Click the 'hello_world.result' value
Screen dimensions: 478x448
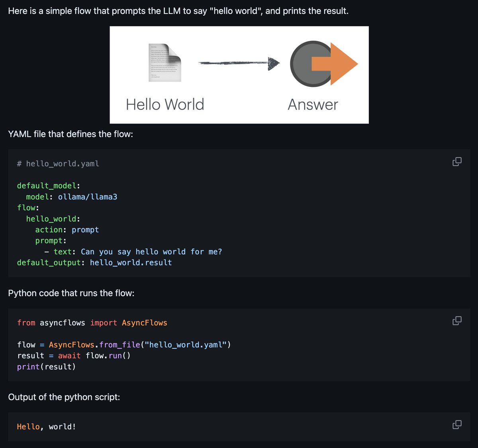point(131,263)
